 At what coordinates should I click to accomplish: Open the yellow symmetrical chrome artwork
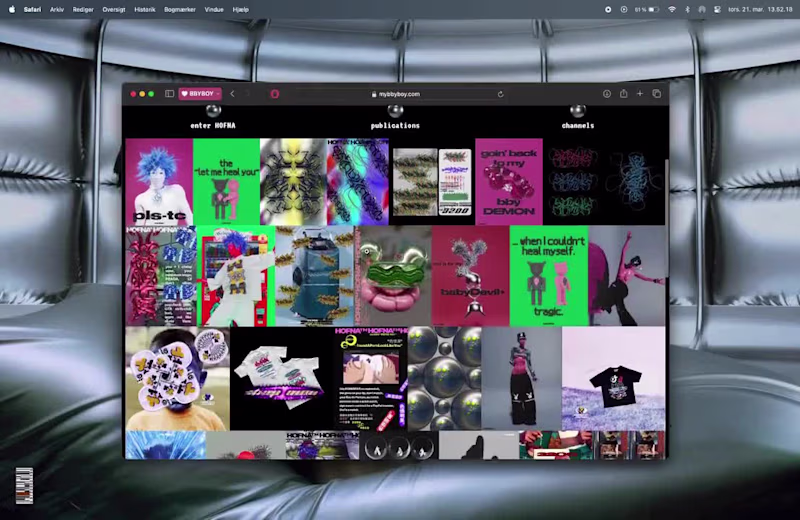(293, 182)
